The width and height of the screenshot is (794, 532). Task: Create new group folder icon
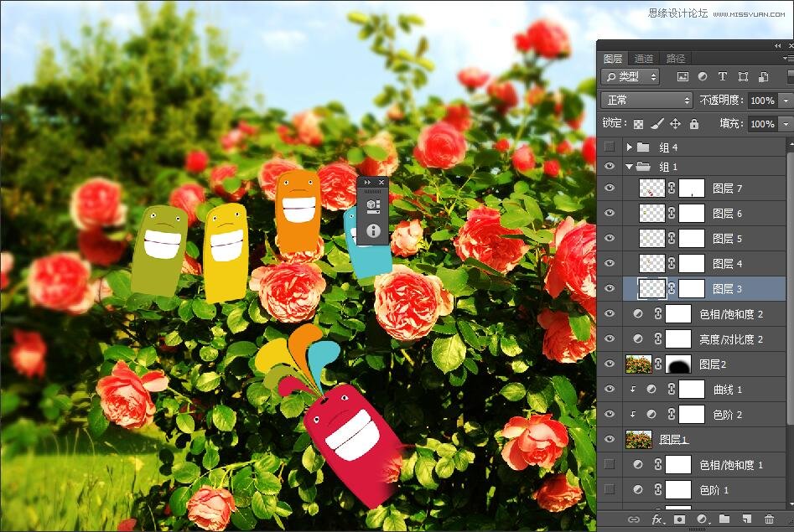pyautogui.click(x=724, y=519)
